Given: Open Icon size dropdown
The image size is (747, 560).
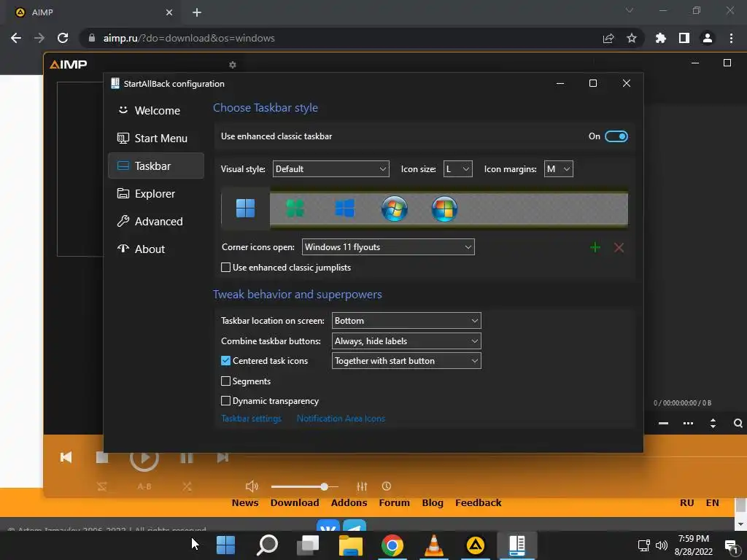Looking at the screenshot, I should [458, 169].
